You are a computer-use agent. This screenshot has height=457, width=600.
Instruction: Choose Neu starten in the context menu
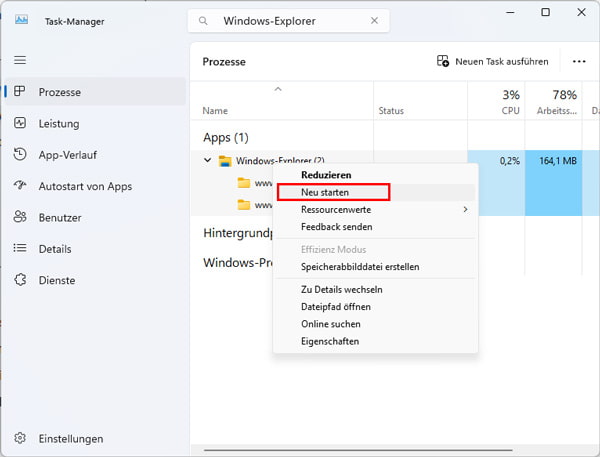coord(375,192)
